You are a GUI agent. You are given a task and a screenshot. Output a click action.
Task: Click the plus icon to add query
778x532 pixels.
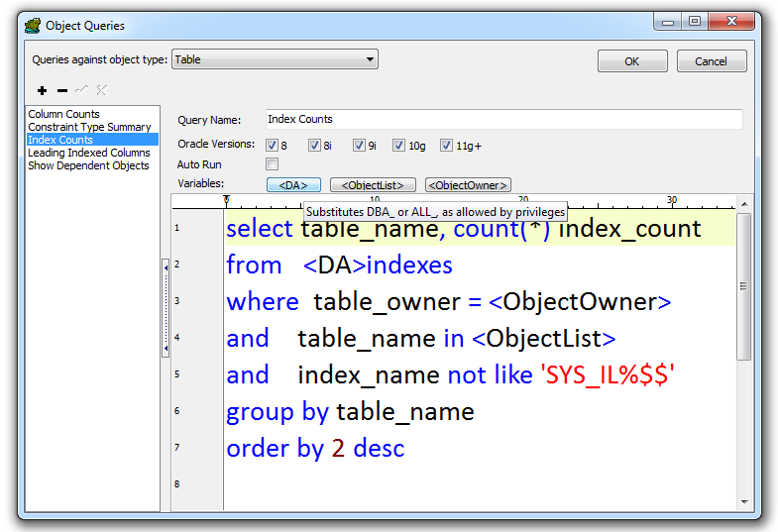point(43,91)
